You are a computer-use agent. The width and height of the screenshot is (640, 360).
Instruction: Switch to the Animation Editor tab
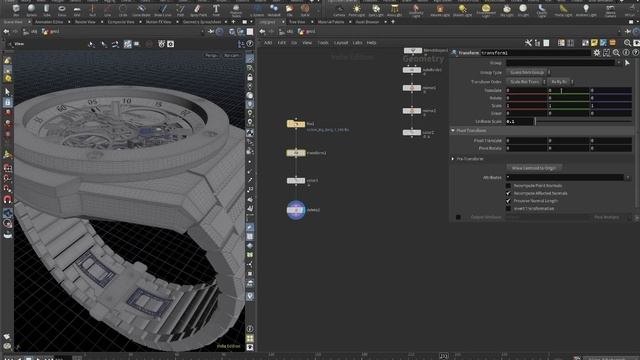[49, 22]
